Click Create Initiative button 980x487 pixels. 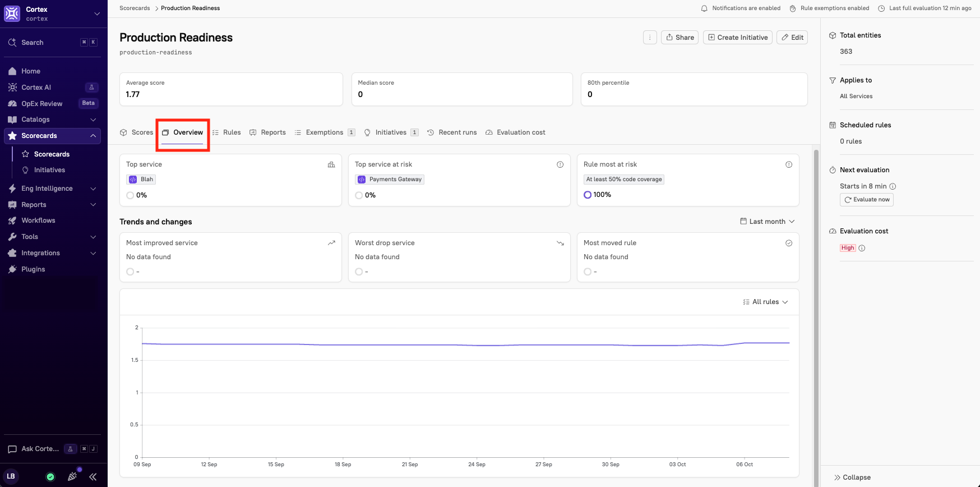738,38
